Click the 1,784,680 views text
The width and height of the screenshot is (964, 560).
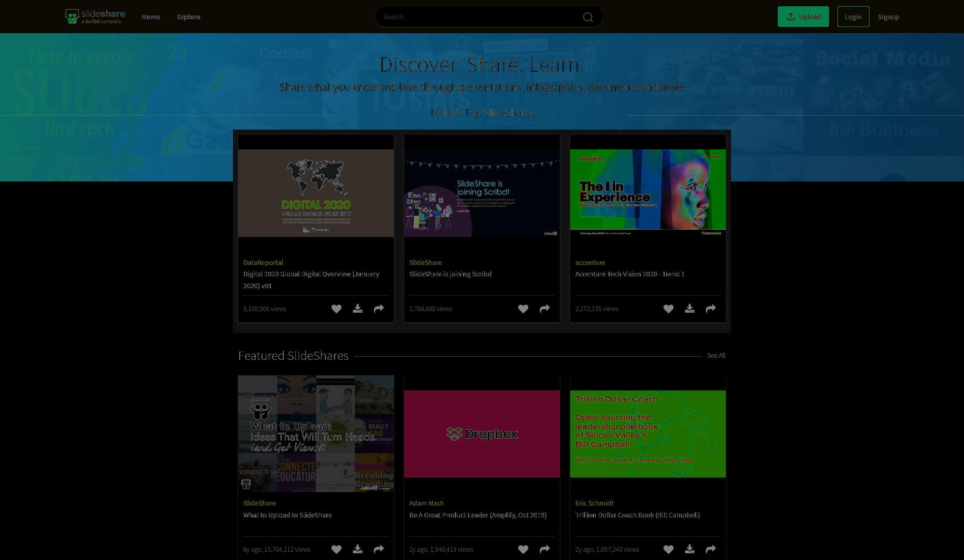pos(431,309)
